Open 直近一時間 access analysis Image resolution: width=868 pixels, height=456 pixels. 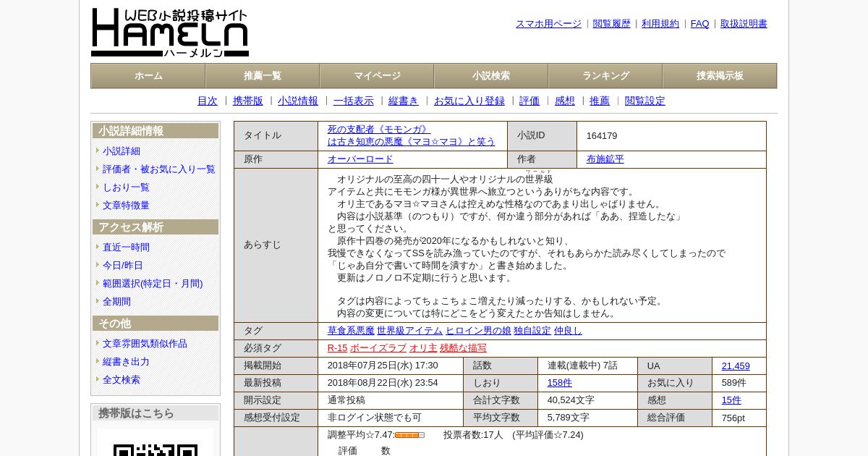(126, 248)
